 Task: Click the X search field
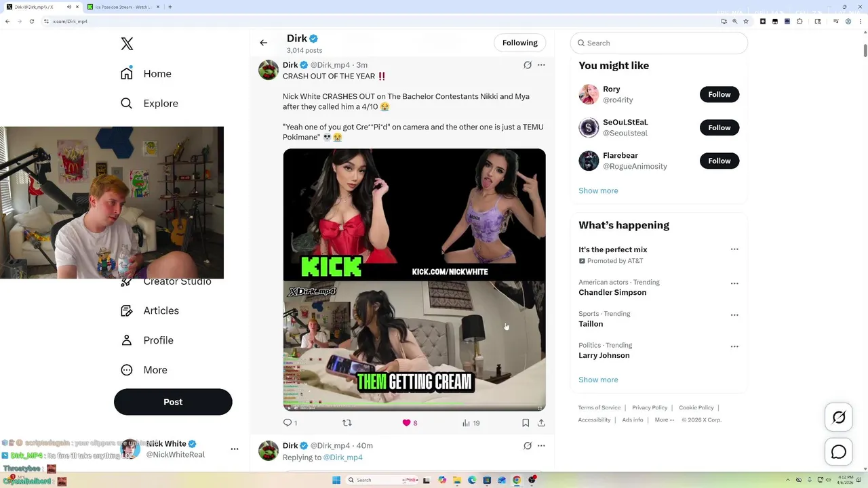point(659,43)
